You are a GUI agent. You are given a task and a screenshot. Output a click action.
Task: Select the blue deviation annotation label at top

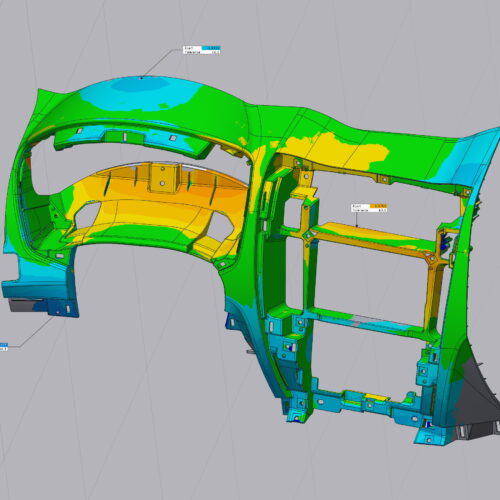(202, 50)
